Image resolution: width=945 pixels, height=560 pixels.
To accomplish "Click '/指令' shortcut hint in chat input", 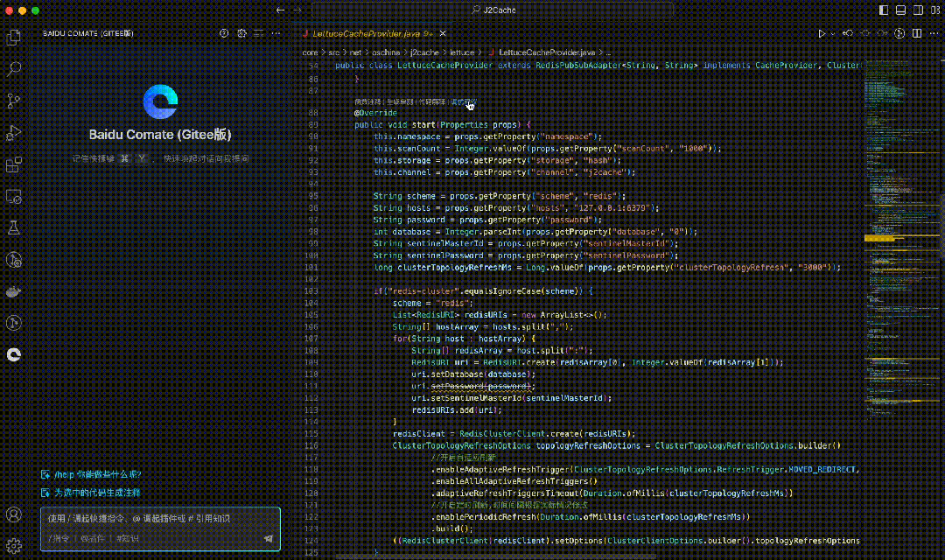I will [59, 538].
